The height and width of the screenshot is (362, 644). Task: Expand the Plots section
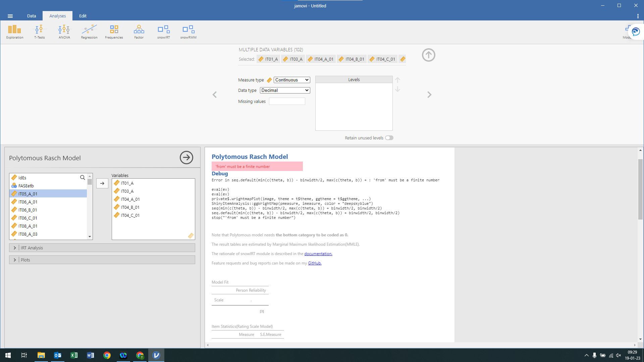[x=25, y=259]
